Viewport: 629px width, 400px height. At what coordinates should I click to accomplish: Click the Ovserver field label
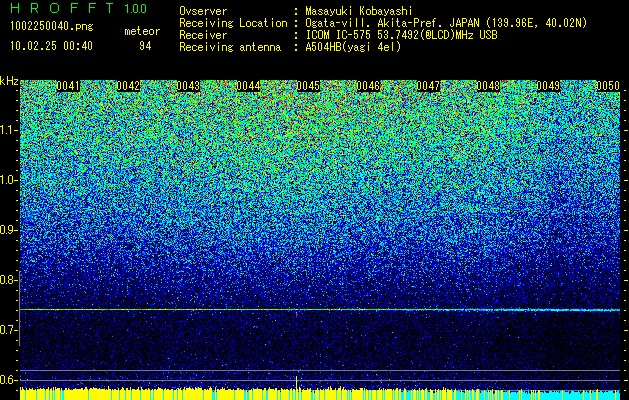point(203,11)
